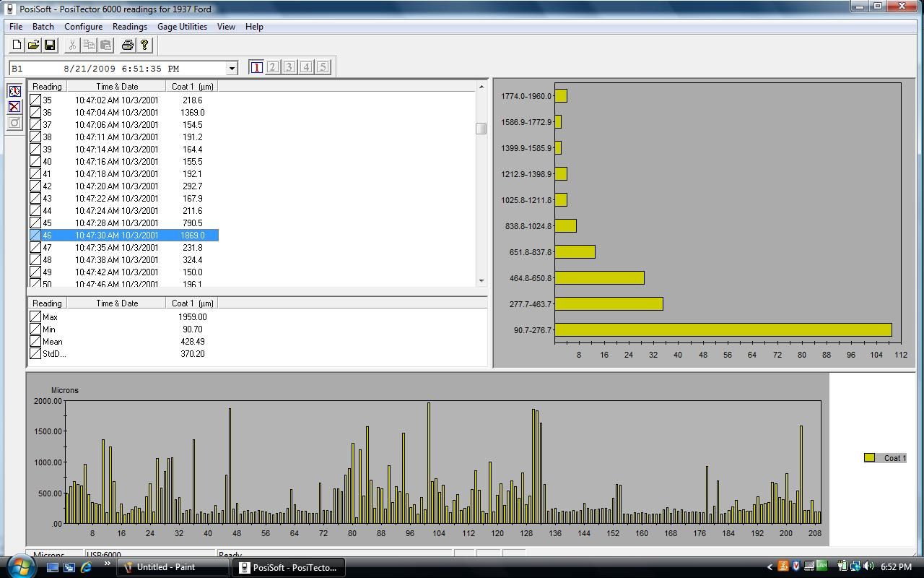Click the icon beside the StdD... statistic
Screen dimensions: 924x578
click(35, 354)
